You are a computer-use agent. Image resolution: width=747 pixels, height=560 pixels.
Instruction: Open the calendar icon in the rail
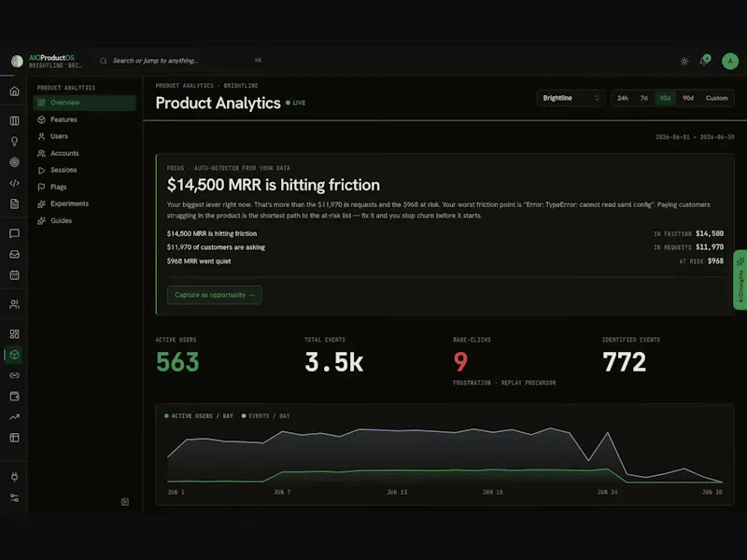pos(15,274)
